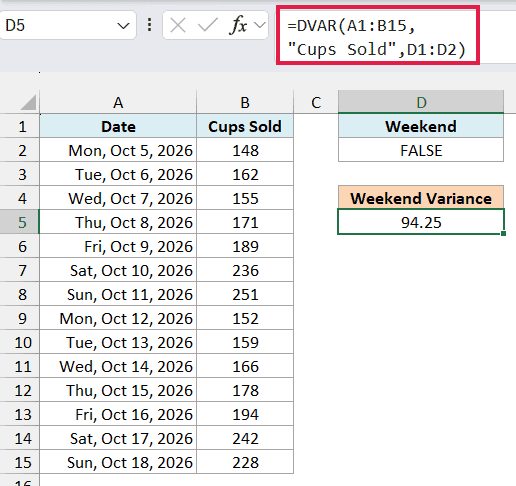516x486 pixels.
Task: Click cell Wed, Oct 7, 2026
Action: coord(118,198)
